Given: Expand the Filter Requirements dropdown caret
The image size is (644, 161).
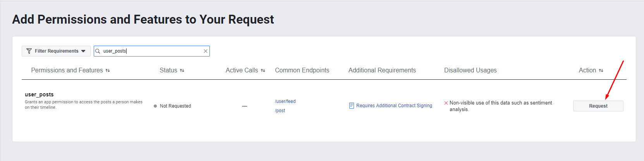Looking at the screenshot, I should click(x=83, y=51).
